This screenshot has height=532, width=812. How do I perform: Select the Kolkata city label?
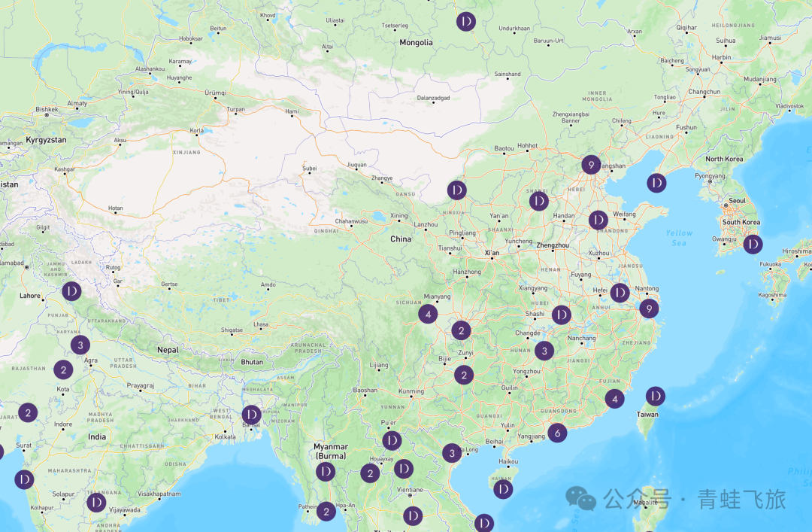click(226, 436)
